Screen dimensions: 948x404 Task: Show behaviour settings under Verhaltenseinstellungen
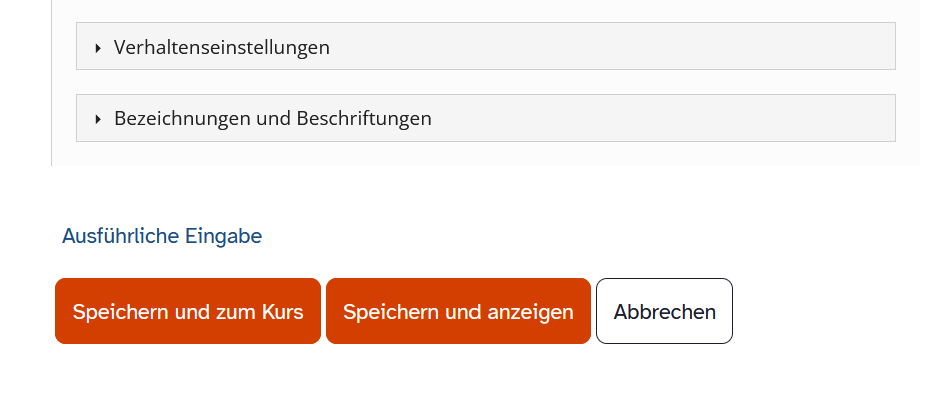point(221,47)
